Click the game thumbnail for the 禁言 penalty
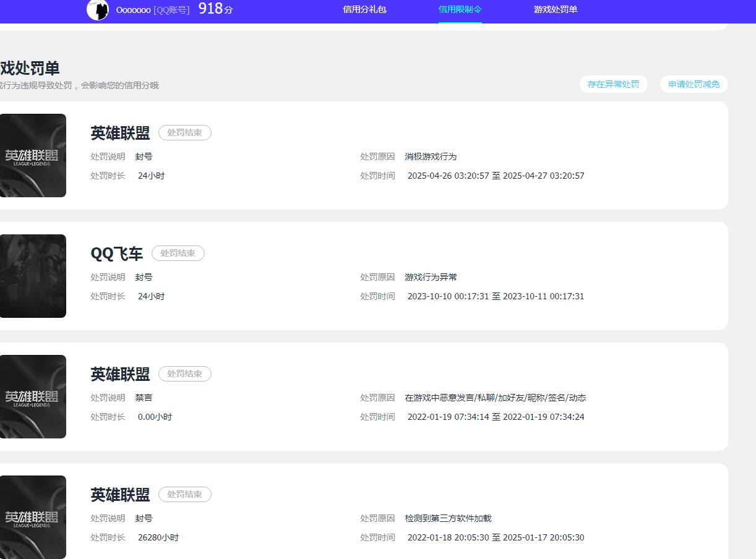The width and height of the screenshot is (756, 559). pyautogui.click(x=32, y=396)
